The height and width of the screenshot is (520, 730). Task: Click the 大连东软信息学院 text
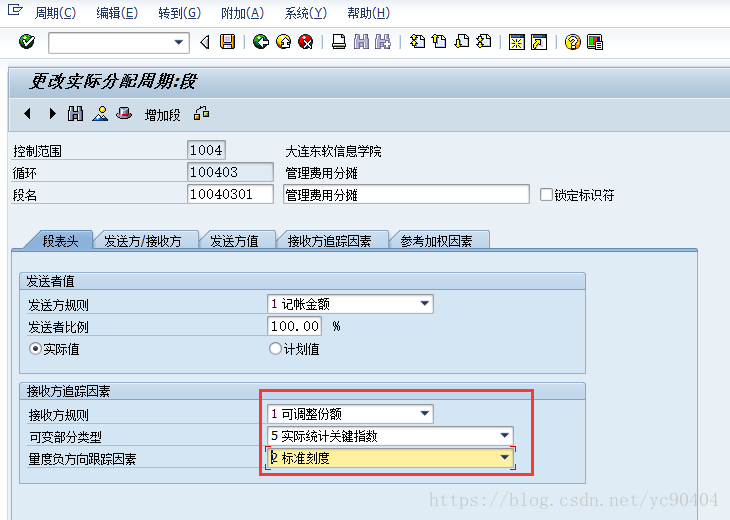click(x=333, y=151)
